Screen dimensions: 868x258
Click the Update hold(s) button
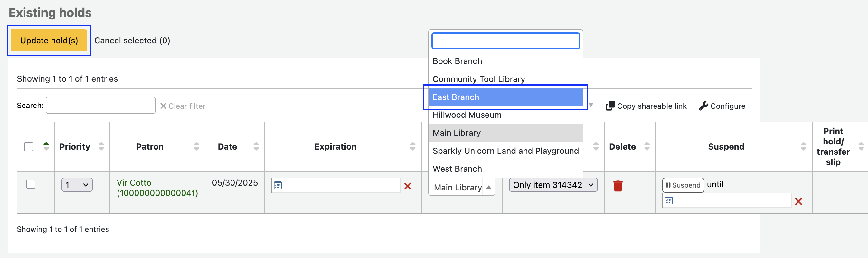tap(49, 41)
